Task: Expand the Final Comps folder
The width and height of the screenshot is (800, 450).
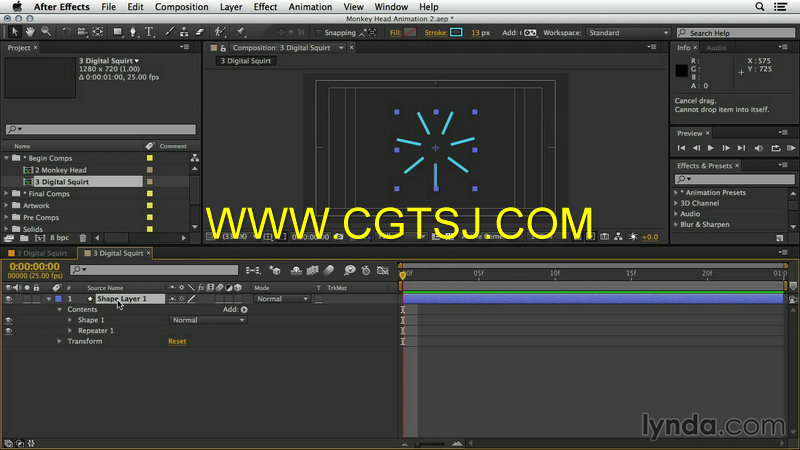Action: [7, 194]
